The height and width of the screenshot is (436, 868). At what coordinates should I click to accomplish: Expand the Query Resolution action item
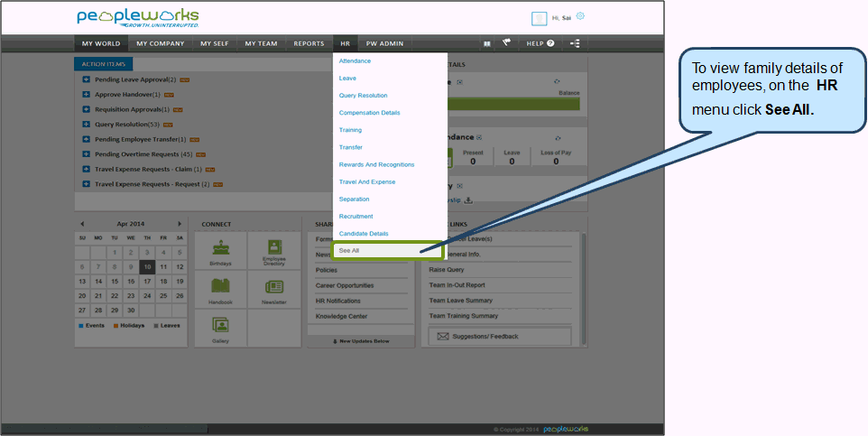pyautogui.click(x=87, y=124)
